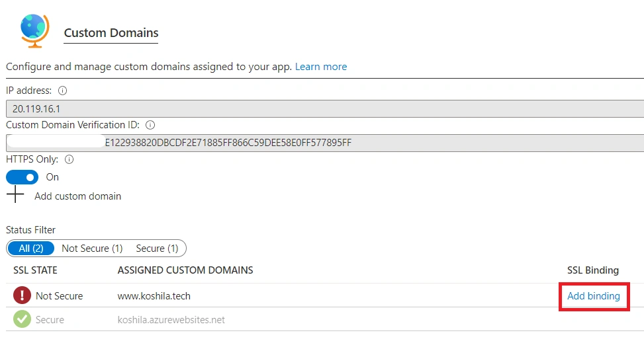Click info icon beside Custom Domain Verification ID

(x=150, y=125)
